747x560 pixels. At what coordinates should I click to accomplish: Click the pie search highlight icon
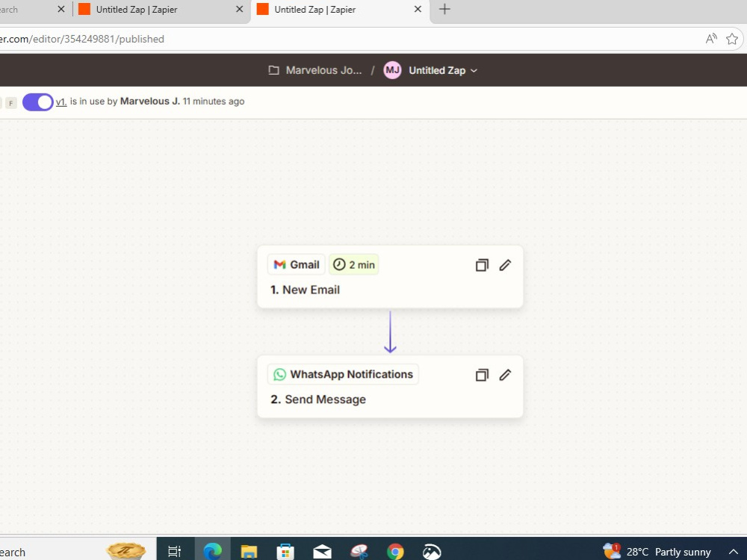click(125, 551)
